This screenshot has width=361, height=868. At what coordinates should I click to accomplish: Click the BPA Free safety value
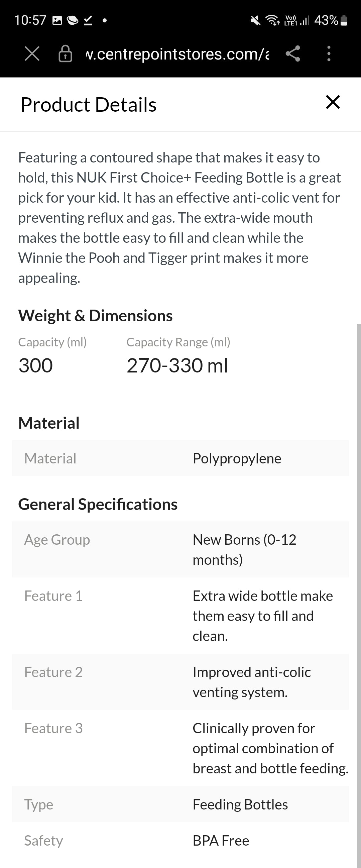[221, 841]
